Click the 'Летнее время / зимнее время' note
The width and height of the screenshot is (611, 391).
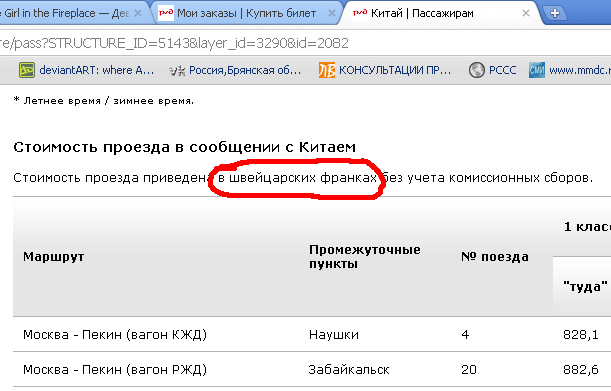click(104, 101)
